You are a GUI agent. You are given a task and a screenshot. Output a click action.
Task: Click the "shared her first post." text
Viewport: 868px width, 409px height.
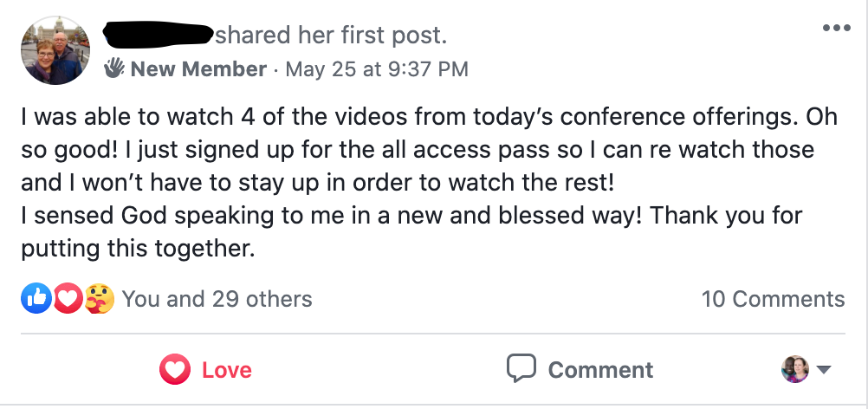pyautogui.click(x=331, y=36)
